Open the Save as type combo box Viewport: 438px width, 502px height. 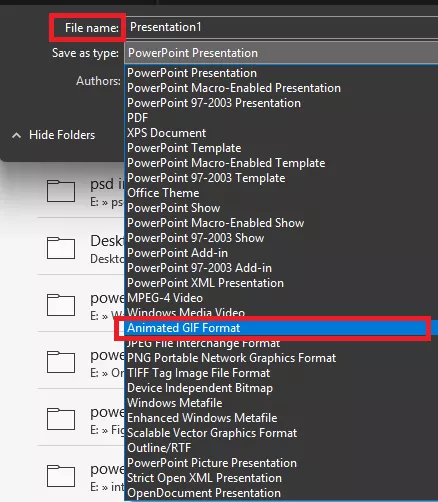(x=282, y=53)
